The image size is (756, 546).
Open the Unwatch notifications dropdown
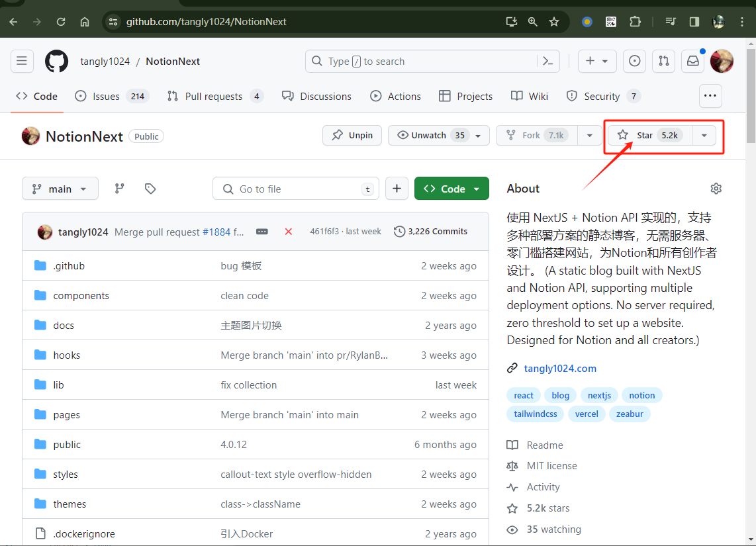[x=439, y=136]
